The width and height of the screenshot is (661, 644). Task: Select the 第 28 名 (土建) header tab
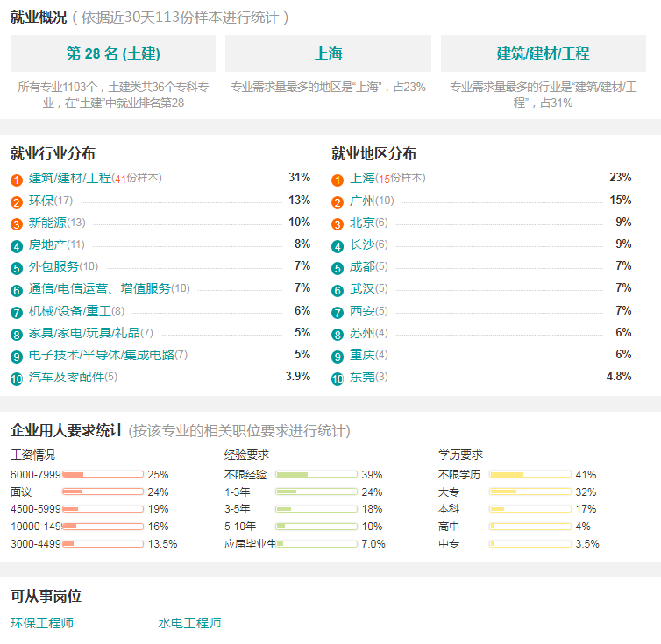tap(113, 53)
